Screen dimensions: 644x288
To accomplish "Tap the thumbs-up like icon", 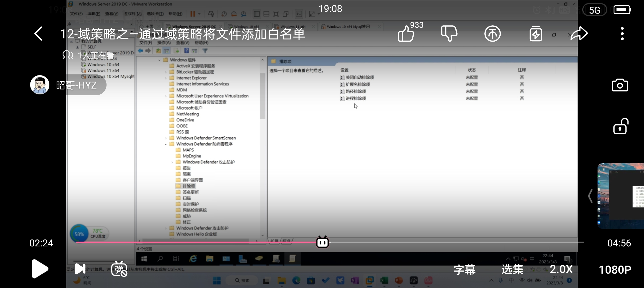I will (406, 34).
